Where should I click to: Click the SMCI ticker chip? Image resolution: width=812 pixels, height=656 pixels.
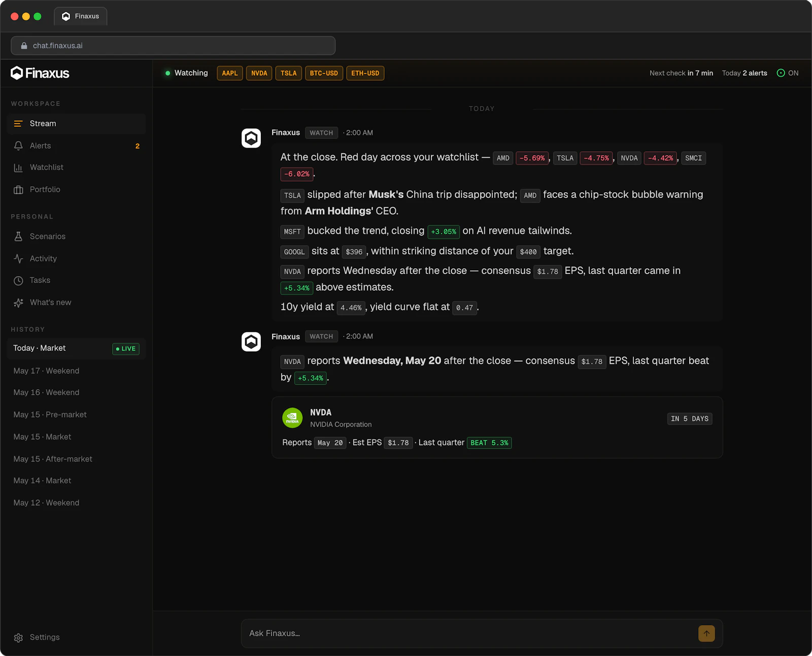coord(693,158)
